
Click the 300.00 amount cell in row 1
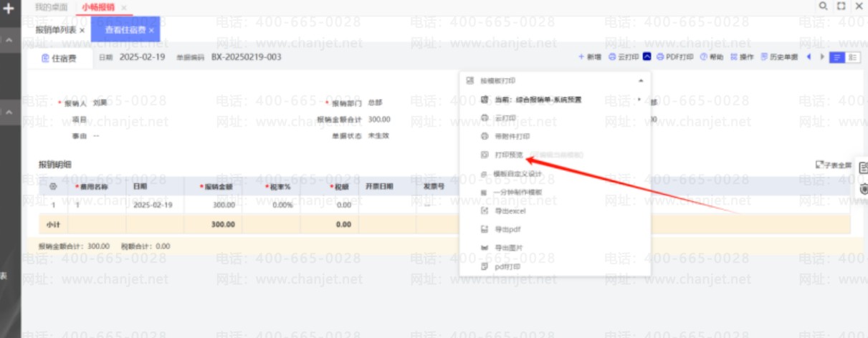224,205
